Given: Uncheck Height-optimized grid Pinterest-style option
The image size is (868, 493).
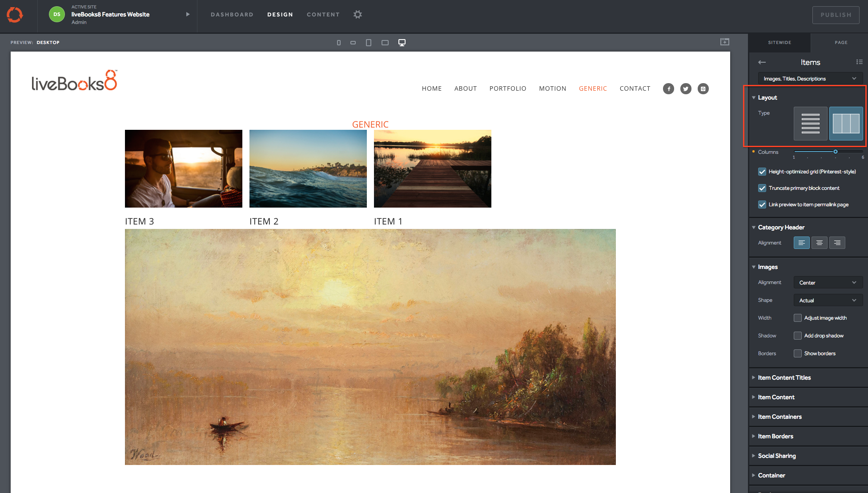Looking at the screenshot, I should (x=762, y=172).
